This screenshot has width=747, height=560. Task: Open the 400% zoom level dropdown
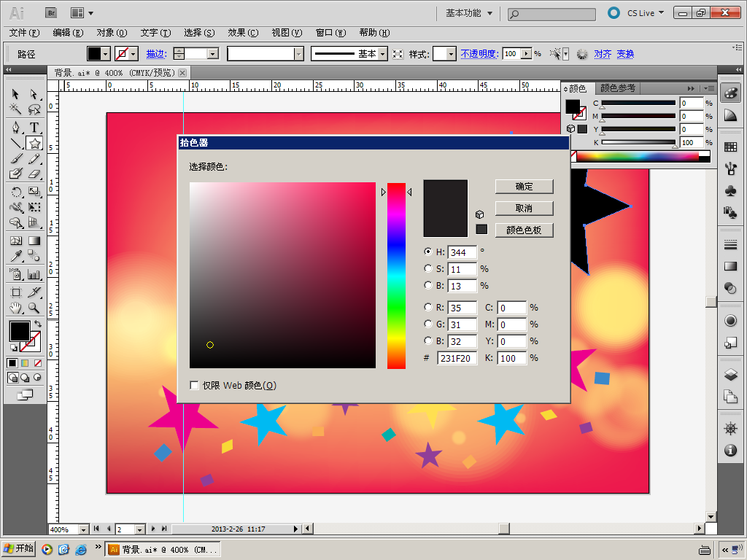[x=84, y=529]
